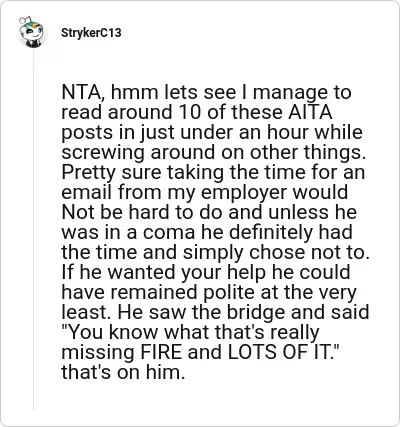Click the word "coma" in the comment
Image resolution: width=400 pixels, height=427 pixels.
point(169,232)
